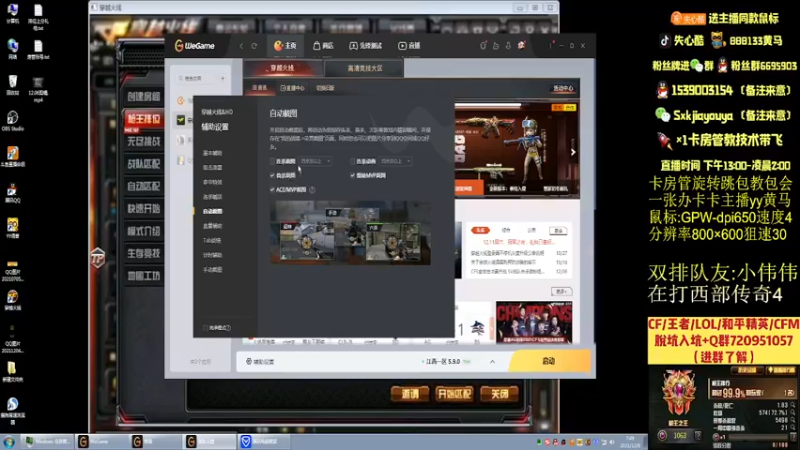This screenshot has height=450, width=800.
Task: Select 基本辅助 in the settings sidebar
Action: [x=212, y=153]
